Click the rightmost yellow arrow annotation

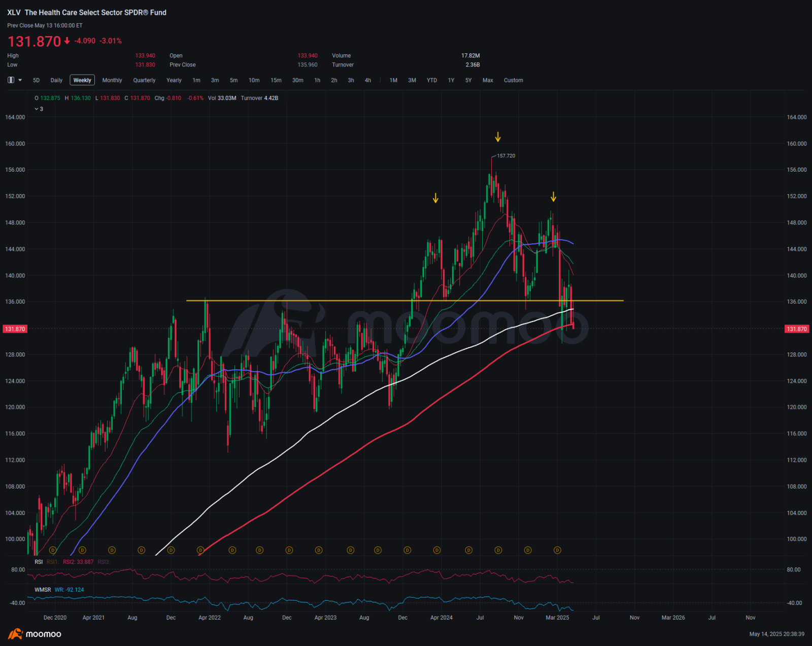click(554, 197)
